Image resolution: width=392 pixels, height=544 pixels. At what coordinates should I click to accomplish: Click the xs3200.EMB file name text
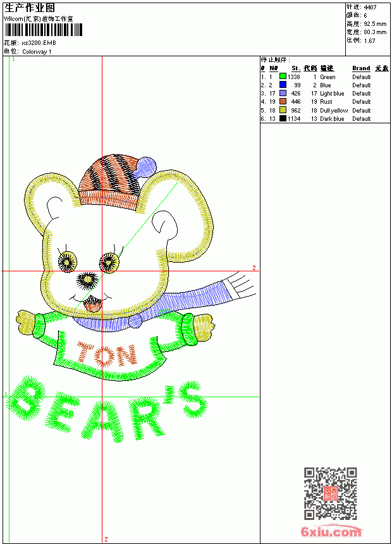pos(39,43)
